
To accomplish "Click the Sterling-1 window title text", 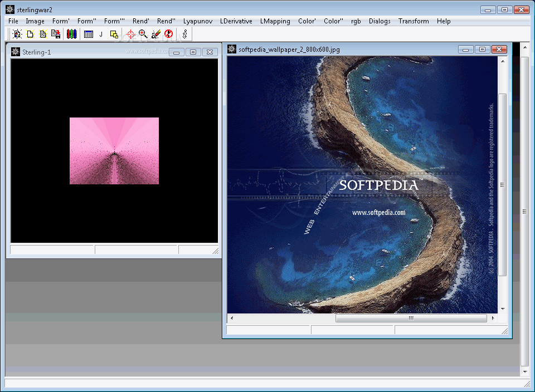I will 37,52.
